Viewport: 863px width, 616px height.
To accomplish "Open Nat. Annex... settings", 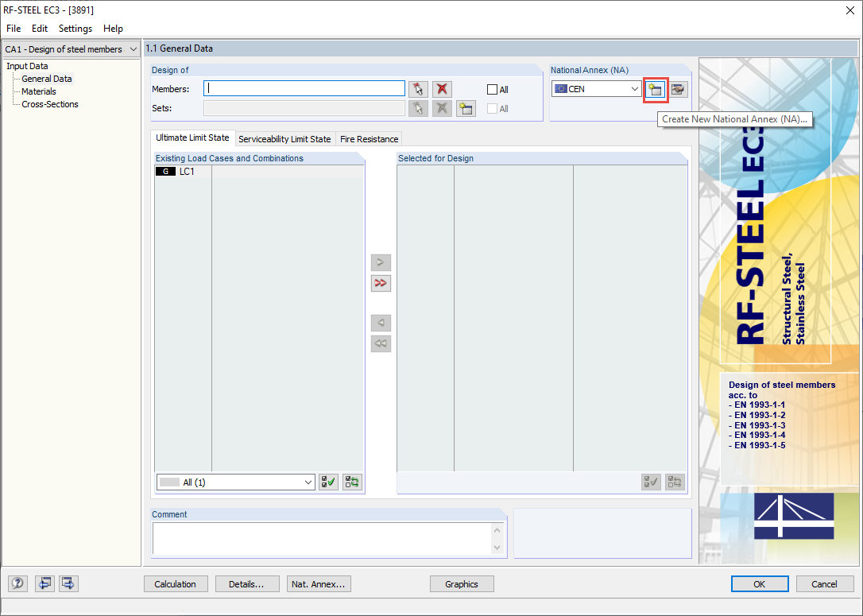I will (319, 584).
